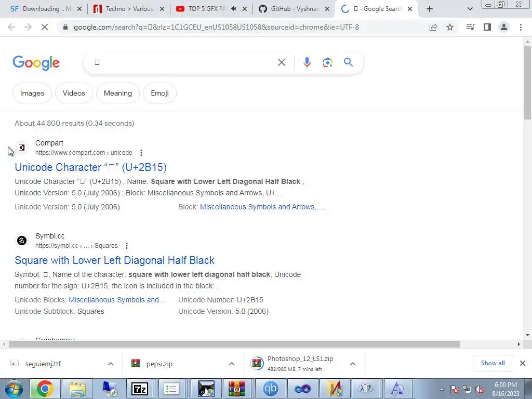Viewport: 532px width, 399px height.
Task: Follow Miscellaneous Symbols and Arrows link in Compart result
Action: click(262, 207)
